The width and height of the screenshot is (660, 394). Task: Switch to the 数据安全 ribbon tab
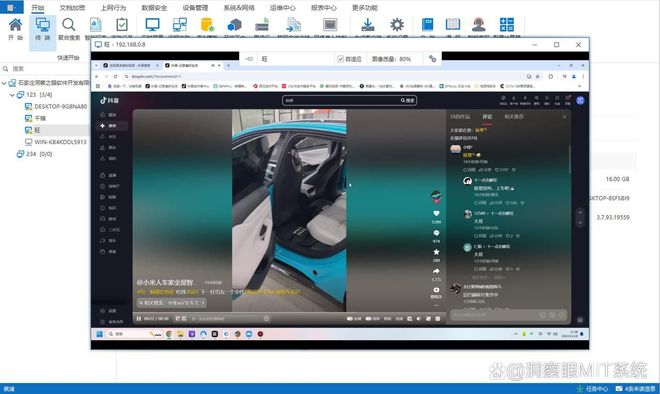pyautogui.click(x=154, y=8)
